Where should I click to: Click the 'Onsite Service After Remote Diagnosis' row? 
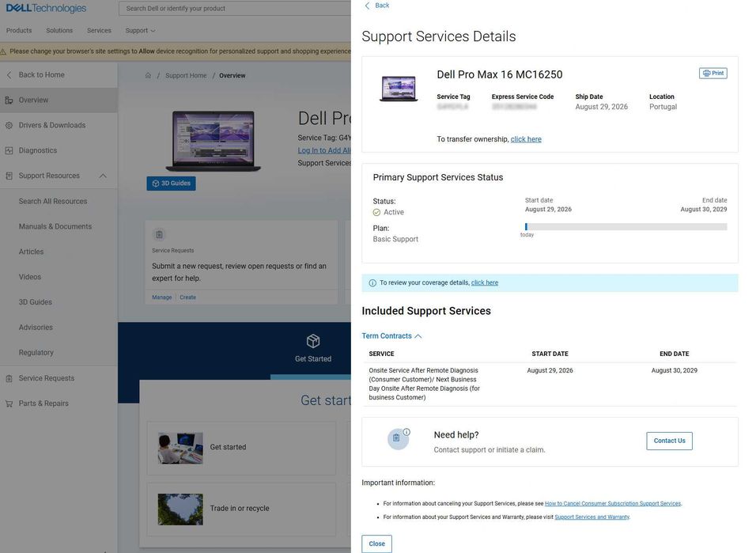pyautogui.click(x=550, y=384)
